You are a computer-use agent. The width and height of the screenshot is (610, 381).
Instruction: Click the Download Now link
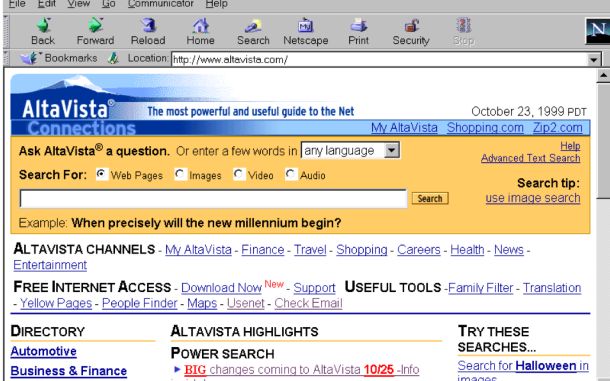point(221,288)
